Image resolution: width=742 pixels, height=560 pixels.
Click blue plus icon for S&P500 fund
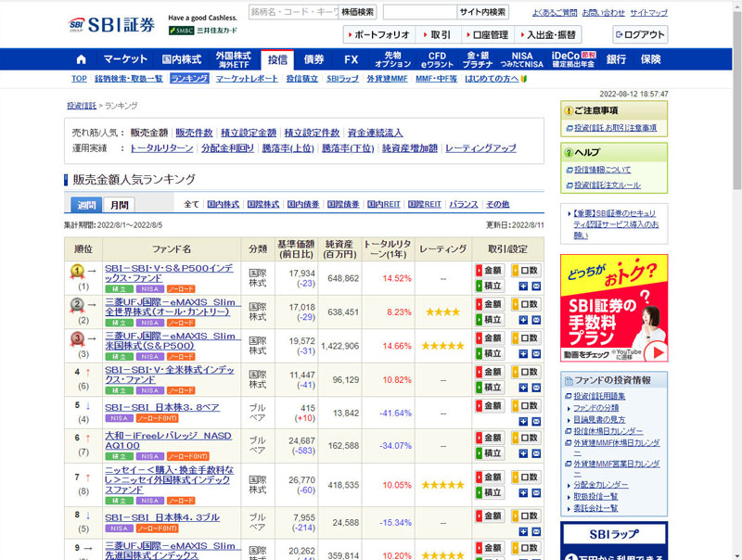523,286
